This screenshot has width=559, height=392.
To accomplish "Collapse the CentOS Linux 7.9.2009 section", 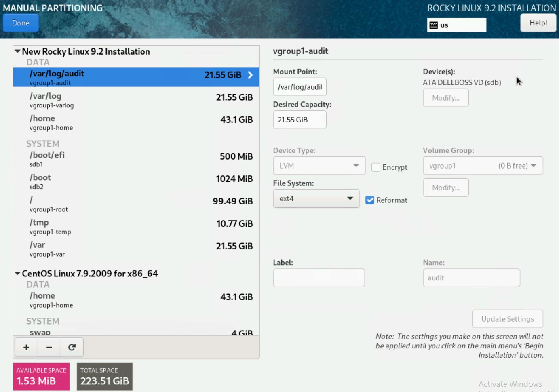I will tap(17, 274).
